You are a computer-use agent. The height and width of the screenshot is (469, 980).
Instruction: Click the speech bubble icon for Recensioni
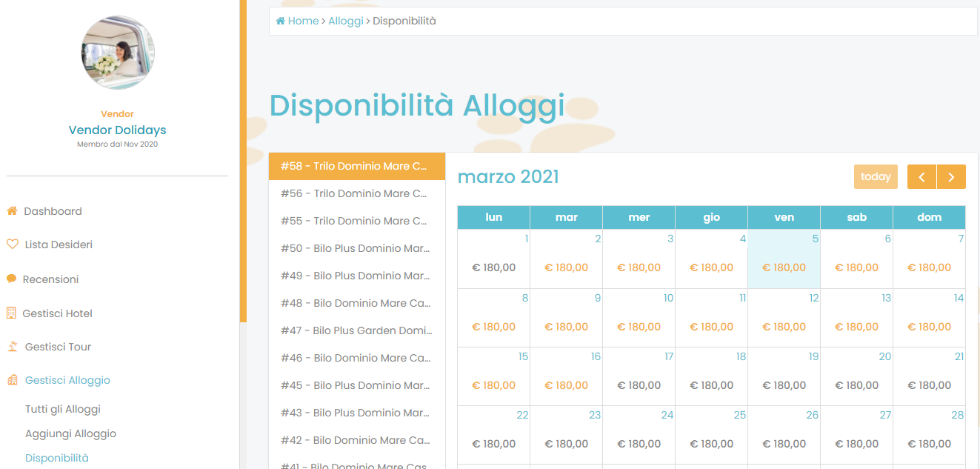tap(12, 279)
